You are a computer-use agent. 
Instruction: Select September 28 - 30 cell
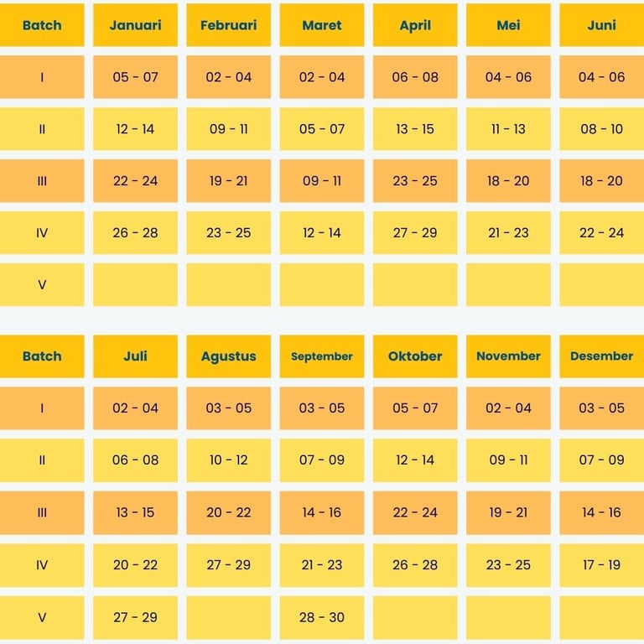(322, 617)
